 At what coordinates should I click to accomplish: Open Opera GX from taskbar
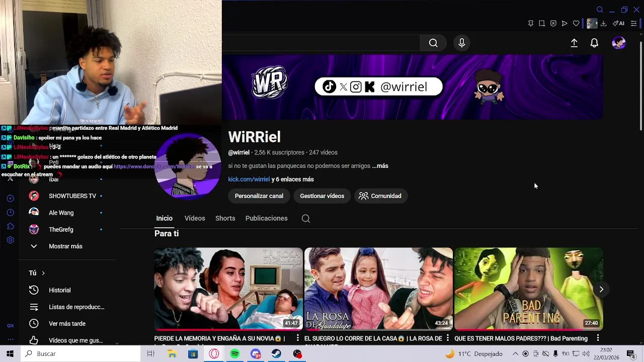(214, 354)
